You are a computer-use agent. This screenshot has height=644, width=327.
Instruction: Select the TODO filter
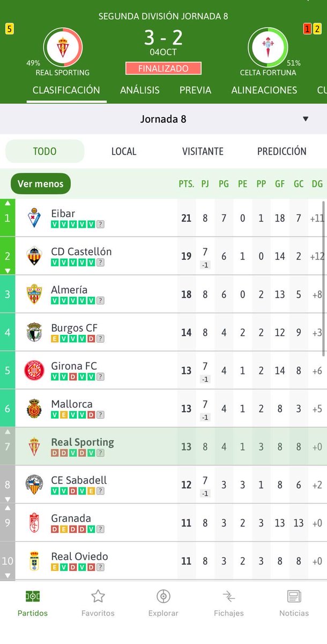[x=44, y=151]
